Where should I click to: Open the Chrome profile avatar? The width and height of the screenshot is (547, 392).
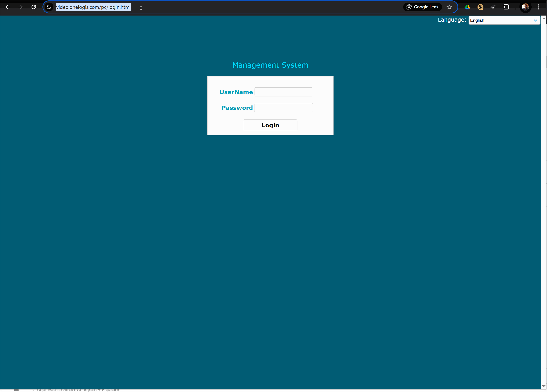525,7
